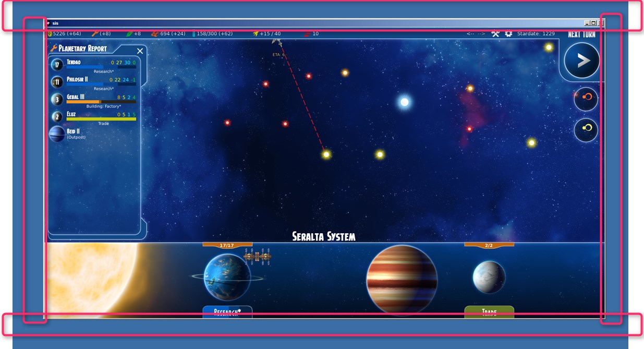The image size is (644, 349).
Task: Select the small icy white planet
Action: (x=489, y=277)
